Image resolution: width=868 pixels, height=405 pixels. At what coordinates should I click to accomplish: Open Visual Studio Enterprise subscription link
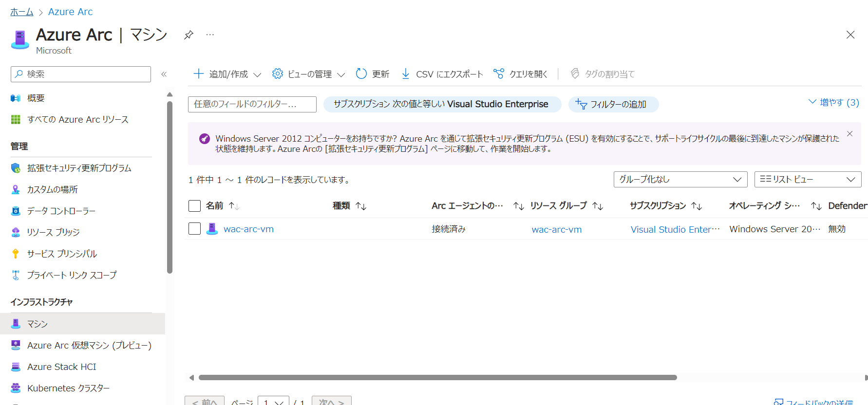click(675, 229)
